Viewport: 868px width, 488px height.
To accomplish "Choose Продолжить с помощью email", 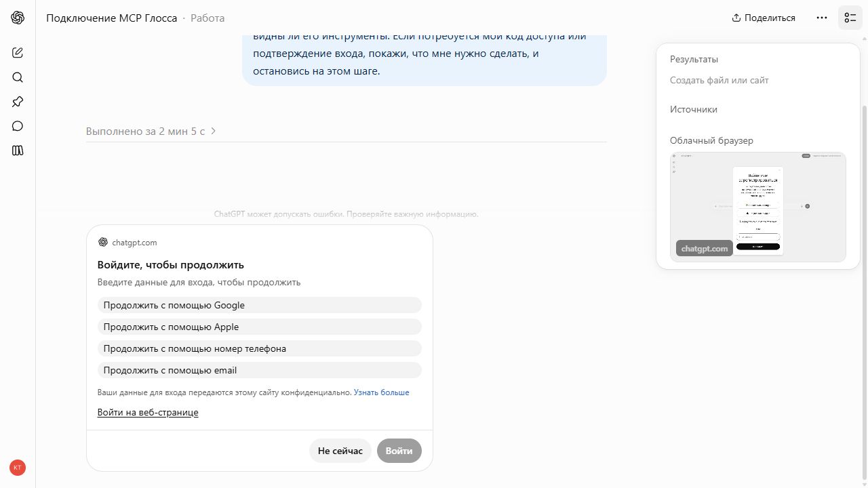I will click(260, 370).
